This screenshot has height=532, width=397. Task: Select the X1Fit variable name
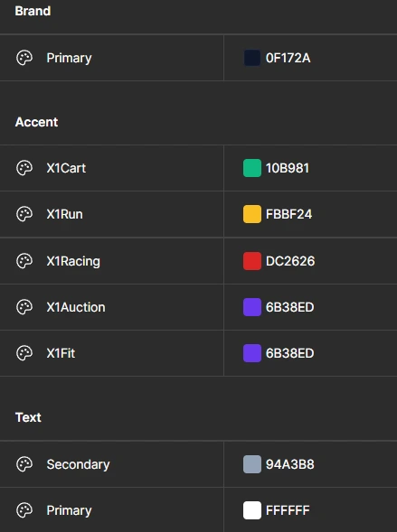[61, 353]
